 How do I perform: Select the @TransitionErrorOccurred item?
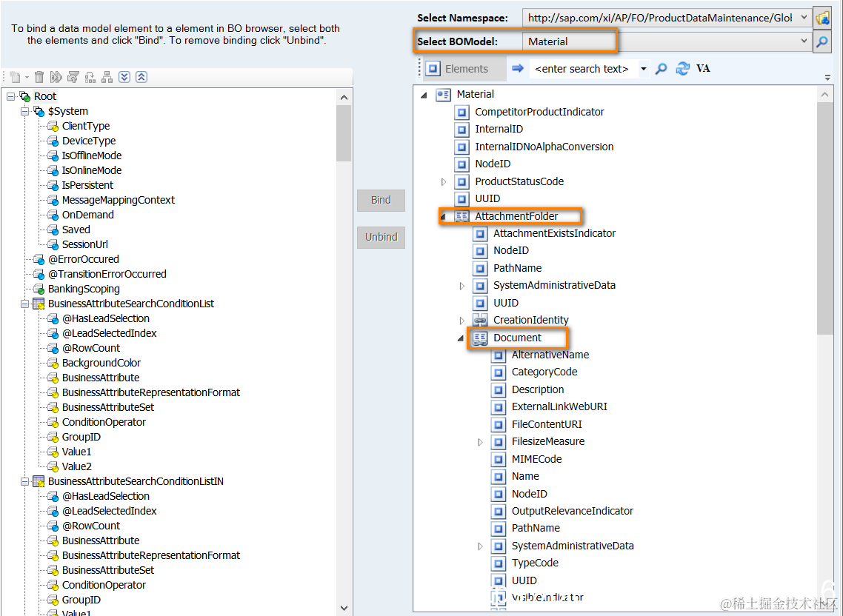pyautogui.click(x=107, y=274)
